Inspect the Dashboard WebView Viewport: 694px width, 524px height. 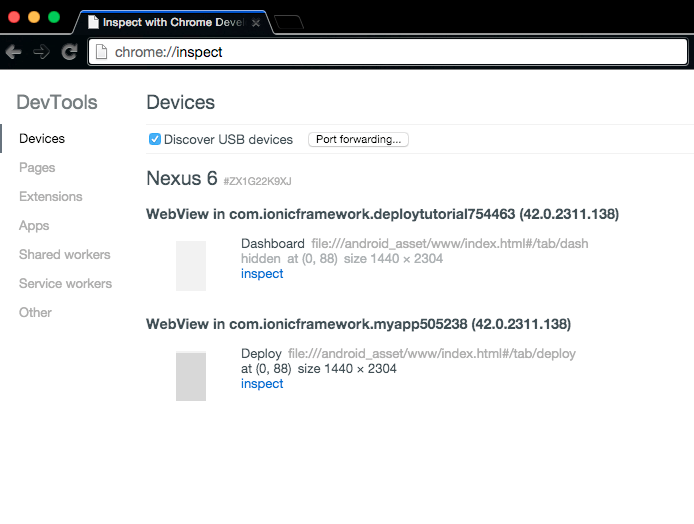[x=262, y=274]
